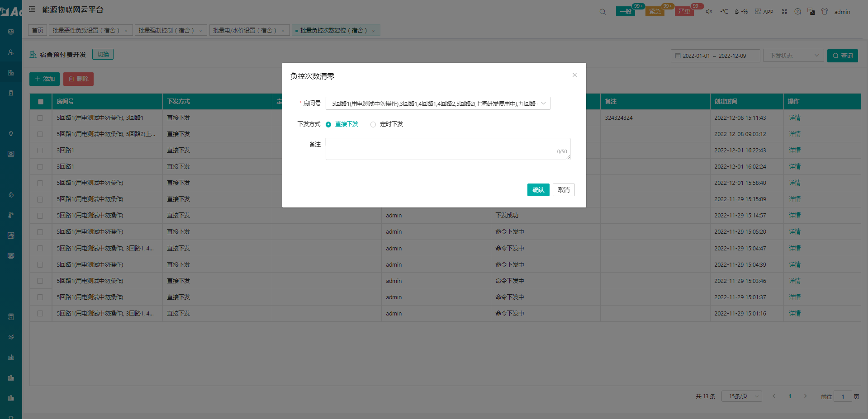Check the row dated 2022-12-08 09:03:12
Screen dimensions: 868x419
point(40,134)
